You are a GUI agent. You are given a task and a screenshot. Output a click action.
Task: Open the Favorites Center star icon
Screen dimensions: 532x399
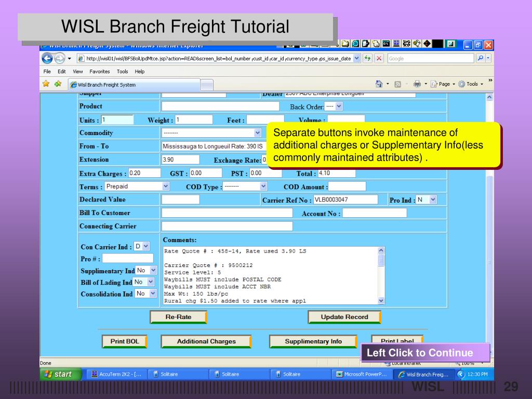tap(46, 84)
